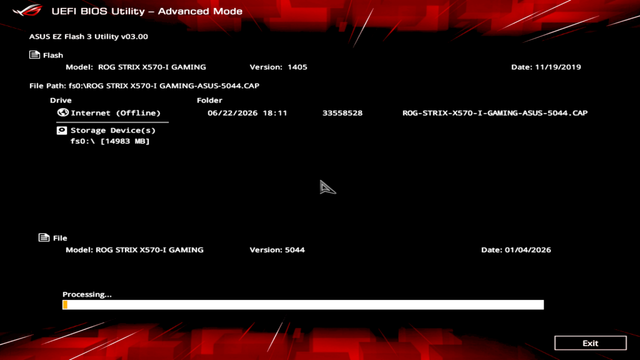The width and height of the screenshot is (640, 360).
Task: Click Flash Model: ROG STRIX X570-I GAMING
Action: [x=136, y=67]
